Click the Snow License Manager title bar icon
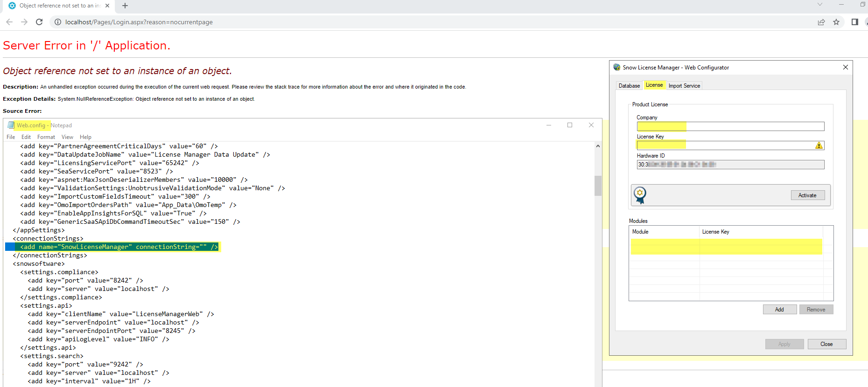This screenshot has height=387, width=868. [x=617, y=67]
